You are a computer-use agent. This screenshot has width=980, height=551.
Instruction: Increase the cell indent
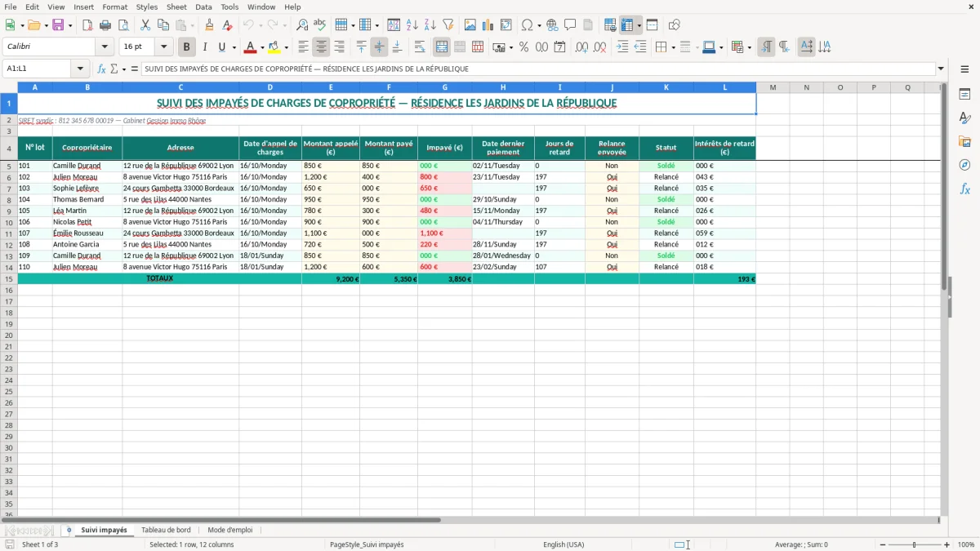[x=622, y=47]
